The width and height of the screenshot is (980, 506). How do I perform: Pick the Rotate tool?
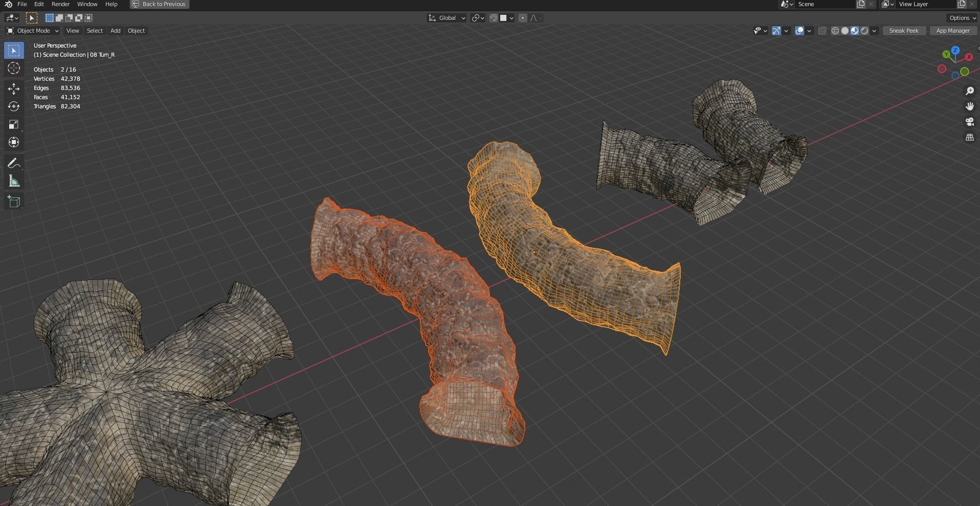click(14, 106)
